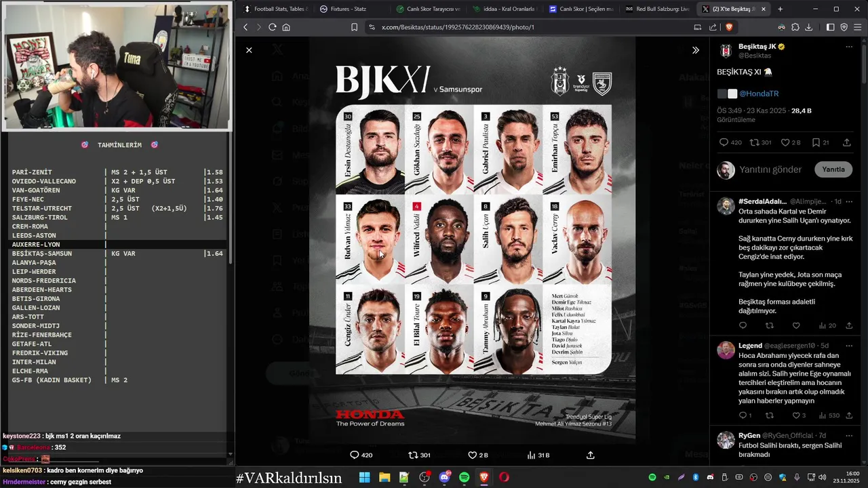The width and height of the screenshot is (868, 488).
Task: Switch to iddaa - Kral Oranlarla browser tab
Action: point(504,9)
